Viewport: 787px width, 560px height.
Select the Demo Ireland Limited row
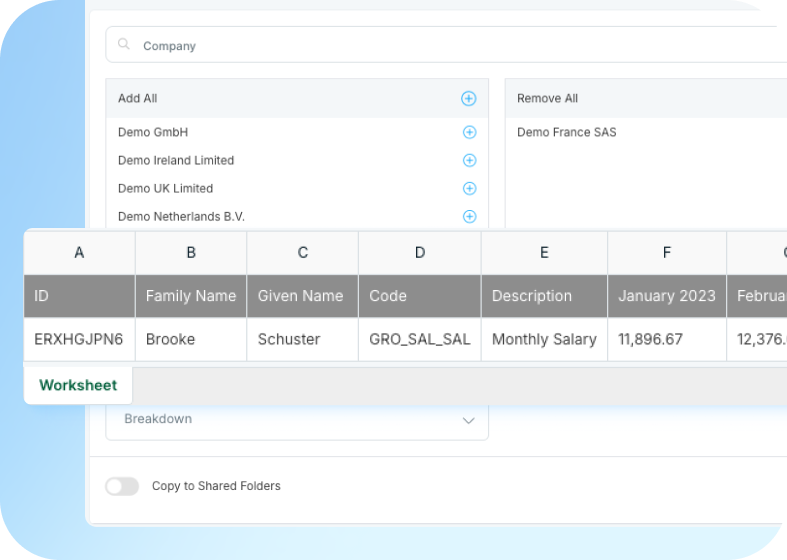pos(297,160)
